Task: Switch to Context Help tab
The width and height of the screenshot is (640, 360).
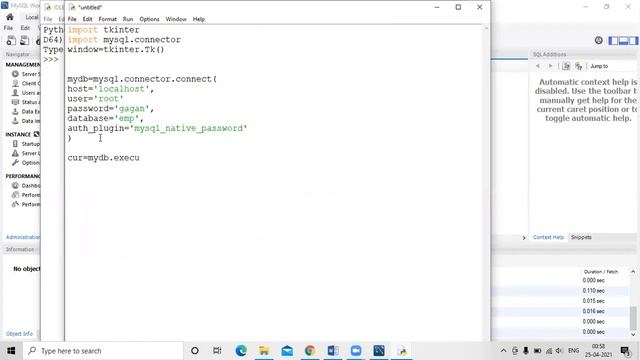Action: [548, 237]
